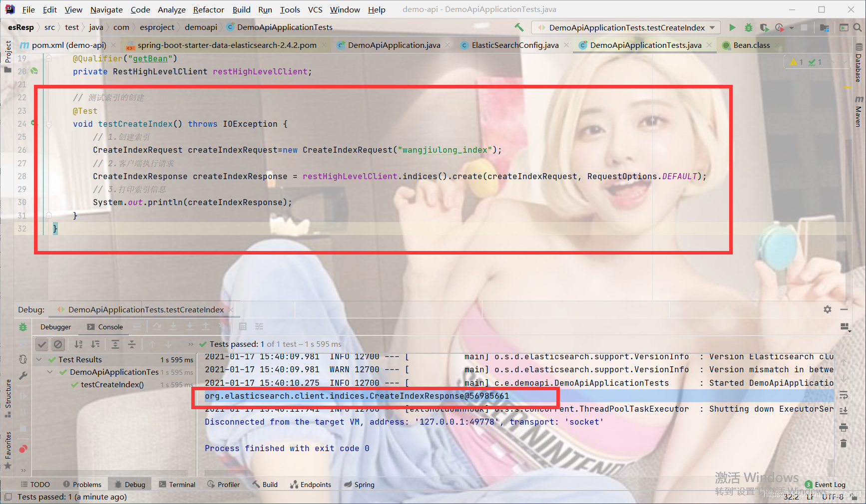Click the bean gutter icon on line 20

click(x=34, y=71)
